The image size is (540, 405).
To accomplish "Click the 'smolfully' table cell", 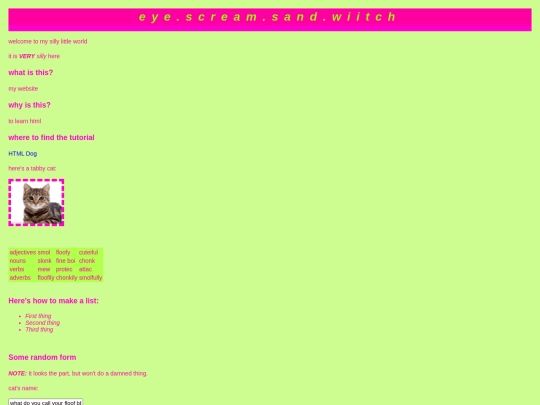I will pyautogui.click(x=90, y=278).
